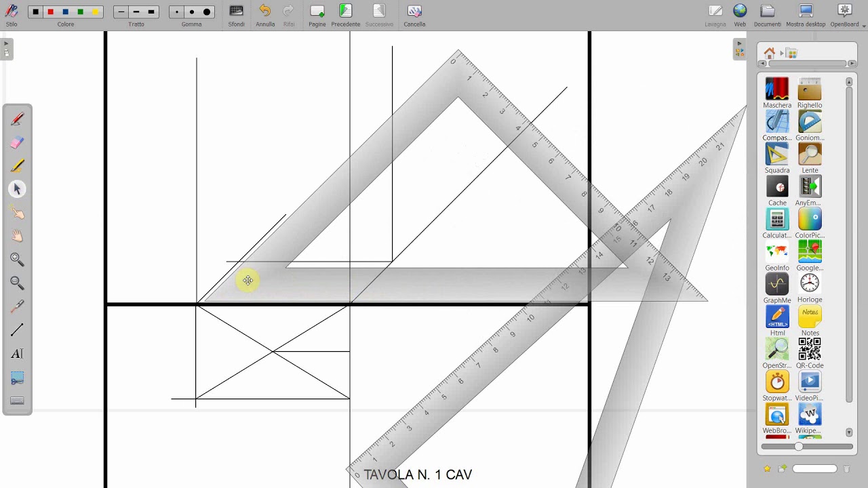The height and width of the screenshot is (488, 868).
Task: Select the pointing finger interact tool
Action: click(x=18, y=213)
